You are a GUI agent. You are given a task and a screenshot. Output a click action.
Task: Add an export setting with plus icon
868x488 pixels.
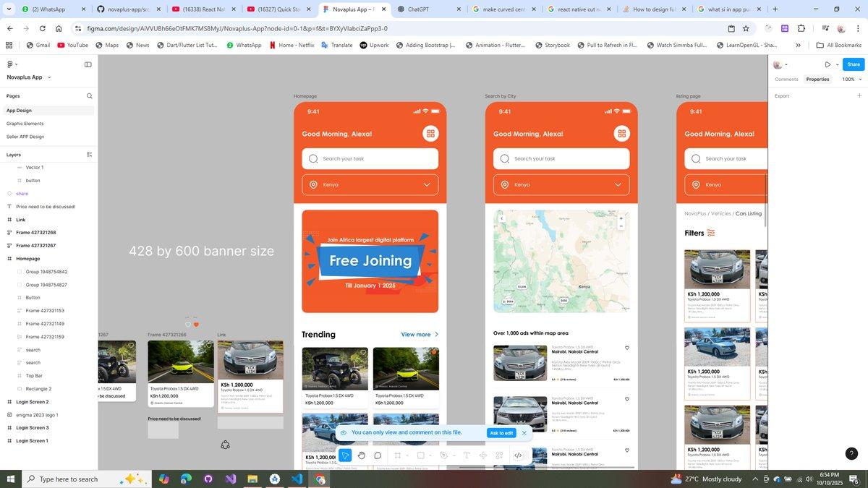(859, 95)
